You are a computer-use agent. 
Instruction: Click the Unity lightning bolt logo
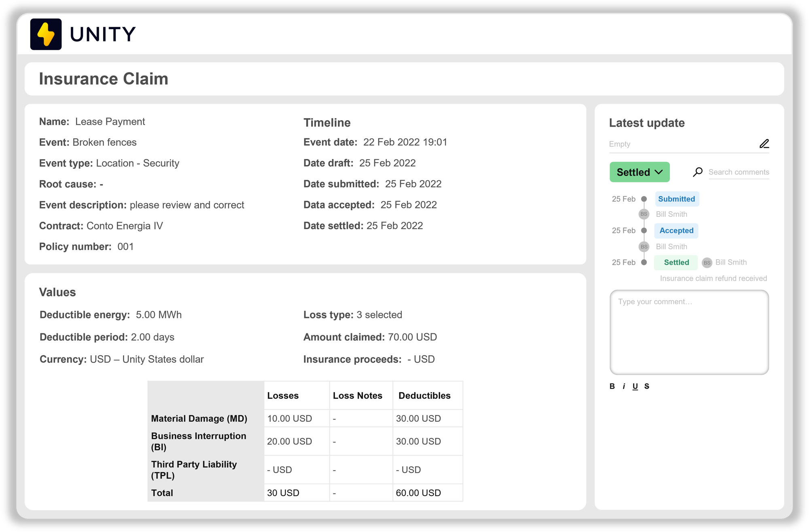(46, 34)
